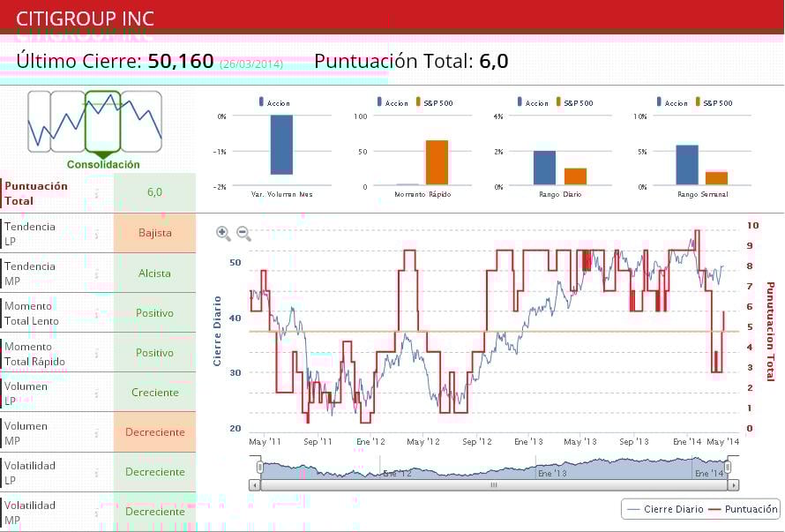Click the Puntuacion Total vertical axis title

[x=771, y=332]
